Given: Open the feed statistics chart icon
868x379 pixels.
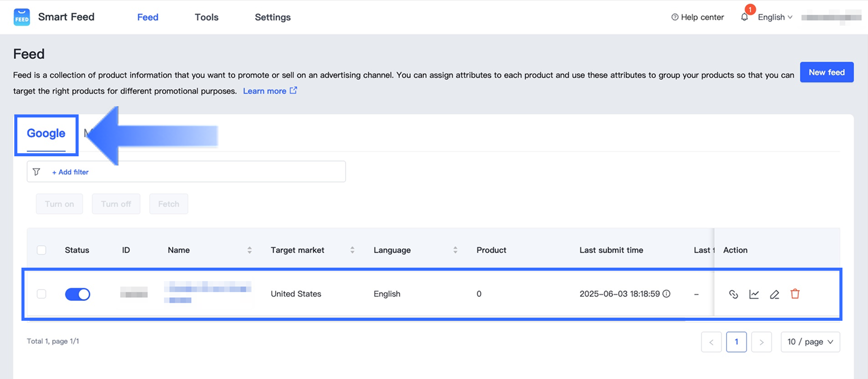Looking at the screenshot, I should click(754, 294).
